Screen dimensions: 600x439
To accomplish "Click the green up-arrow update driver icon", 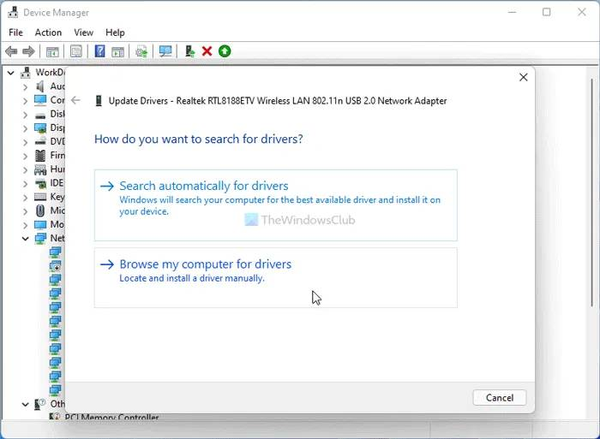I will (225, 51).
